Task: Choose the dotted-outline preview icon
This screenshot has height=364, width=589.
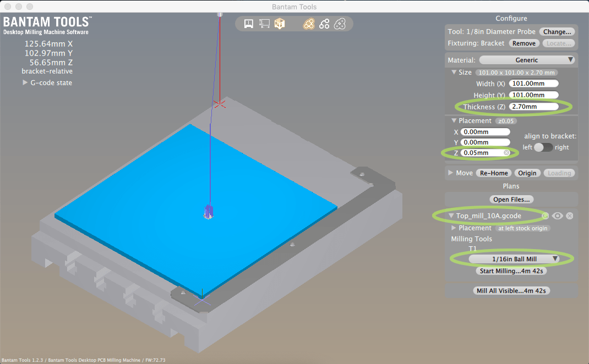Action: pos(340,24)
